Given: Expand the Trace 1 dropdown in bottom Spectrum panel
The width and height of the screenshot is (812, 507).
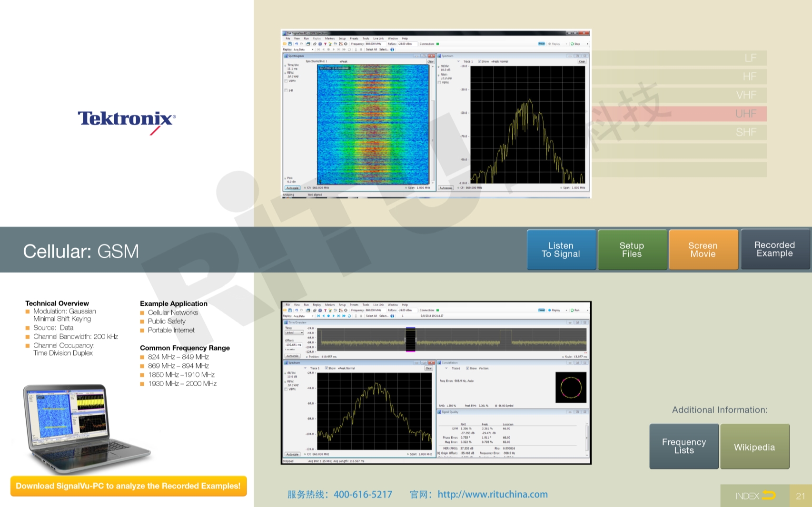Looking at the screenshot, I should pyautogui.click(x=306, y=368).
